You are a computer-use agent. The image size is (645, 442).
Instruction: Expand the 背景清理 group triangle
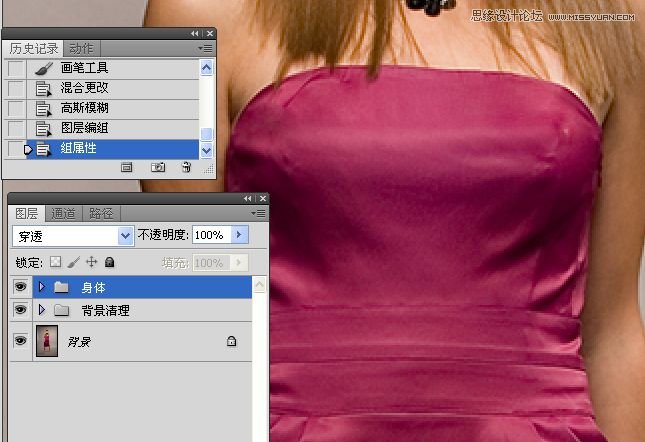(x=42, y=311)
